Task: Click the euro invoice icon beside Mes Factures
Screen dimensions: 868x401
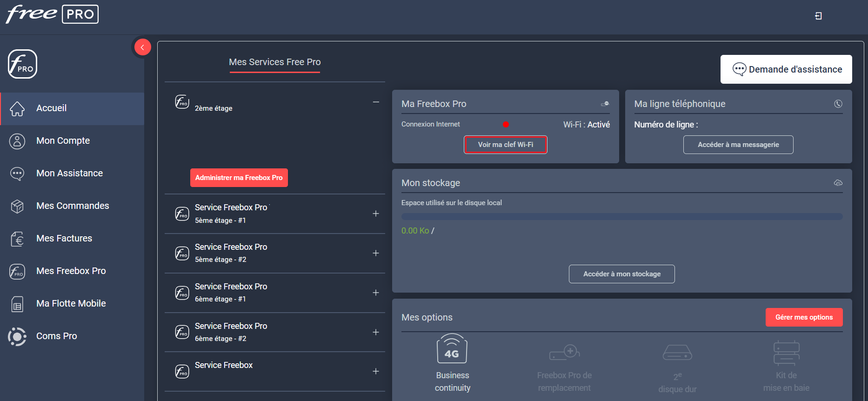Action: [17, 239]
